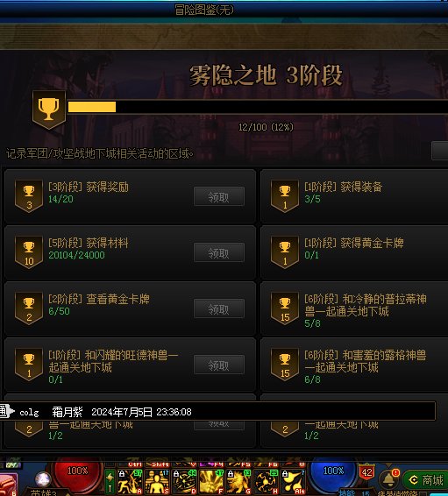
Task: Click 领取 for 获得材料 achievement
Action: [x=219, y=252]
